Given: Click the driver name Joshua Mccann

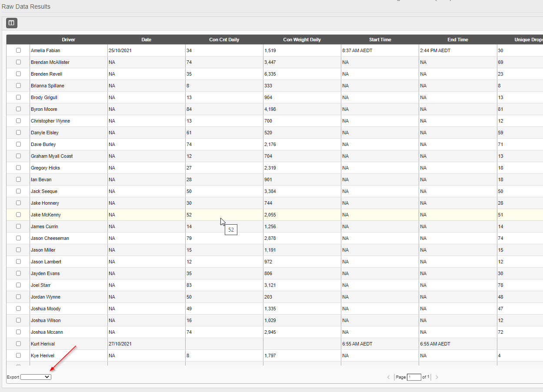Looking at the screenshot, I should [x=47, y=332].
